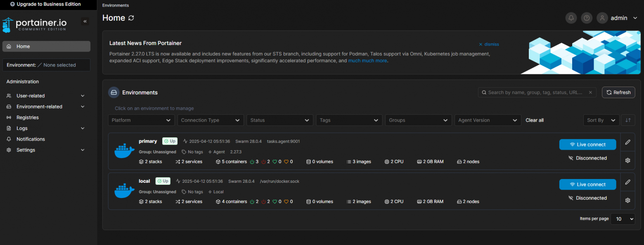
Task: Click the Portainer.io logo
Action: (34, 25)
